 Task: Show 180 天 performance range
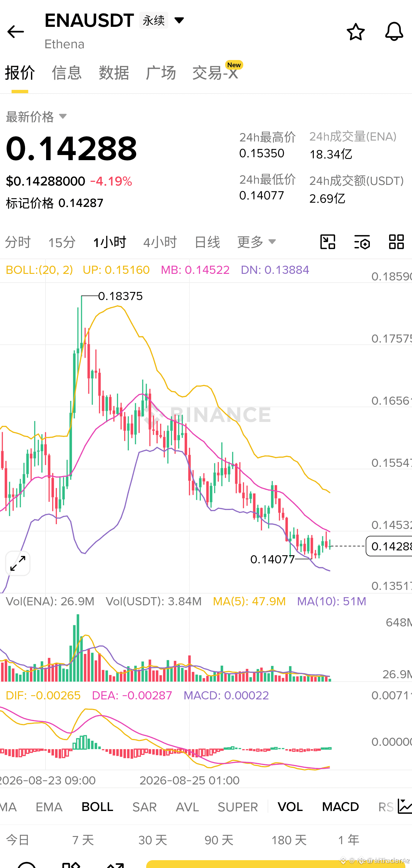tap(289, 840)
